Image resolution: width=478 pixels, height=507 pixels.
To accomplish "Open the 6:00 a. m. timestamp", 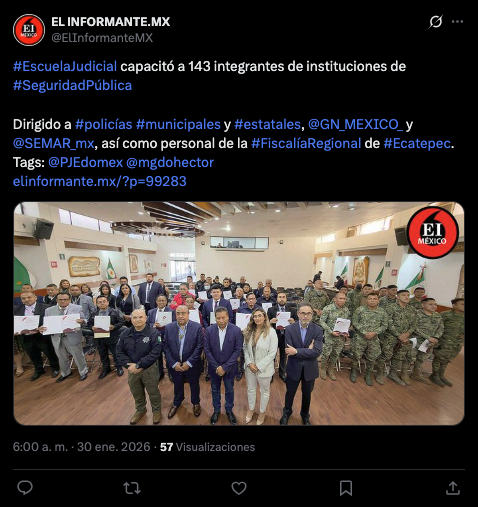I will 40,447.
